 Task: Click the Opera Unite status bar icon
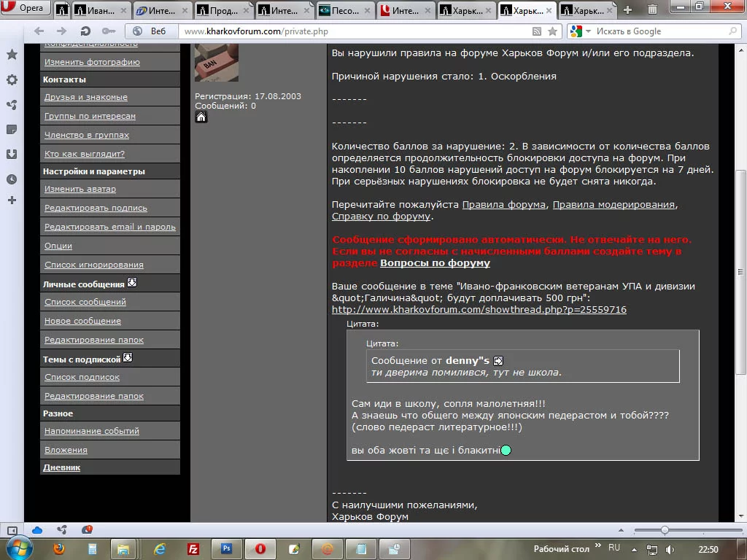click(62, 529)
